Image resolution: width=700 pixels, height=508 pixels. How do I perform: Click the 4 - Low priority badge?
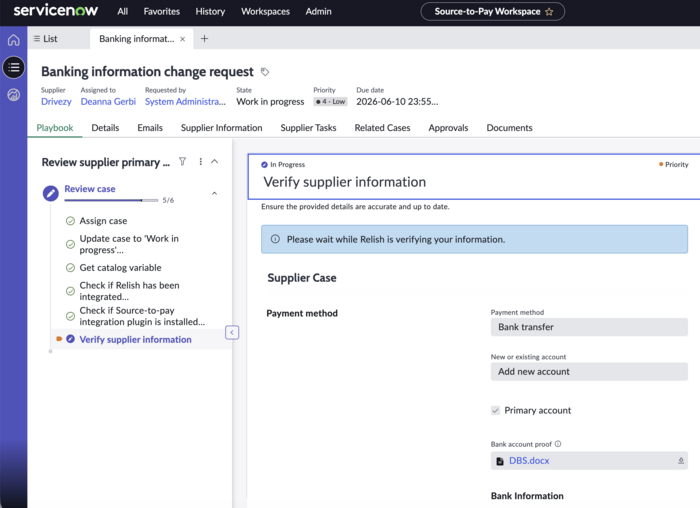tap(330, 102)
